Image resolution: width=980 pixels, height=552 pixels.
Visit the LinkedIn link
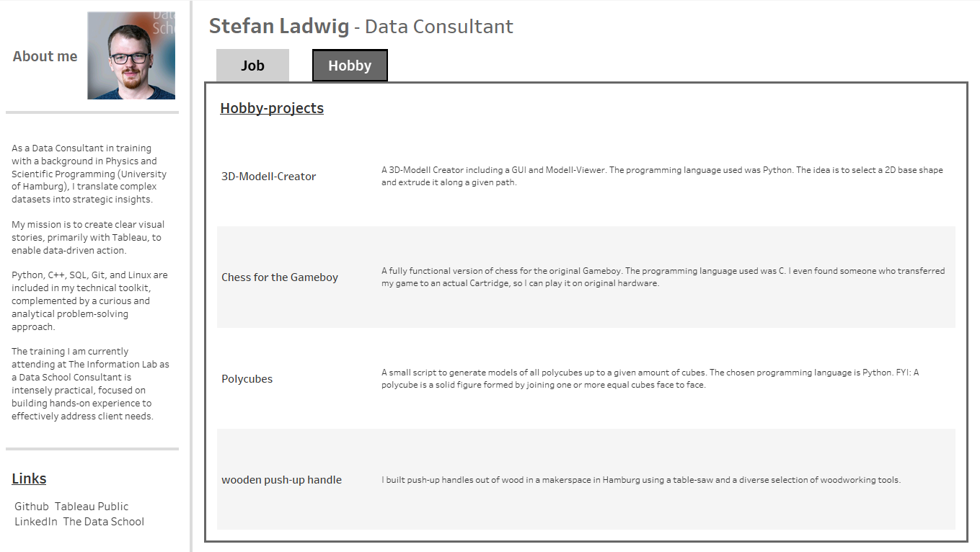pyautogui.click(x=36, y=522)
